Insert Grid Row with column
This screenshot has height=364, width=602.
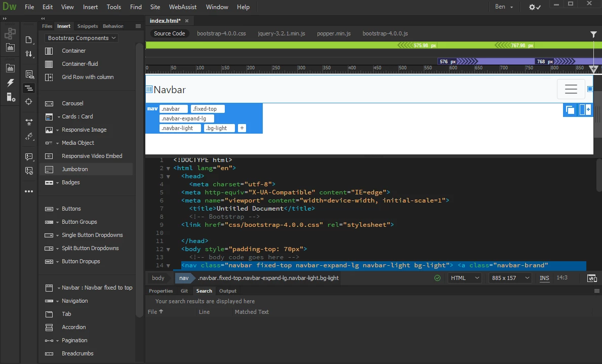87,77
